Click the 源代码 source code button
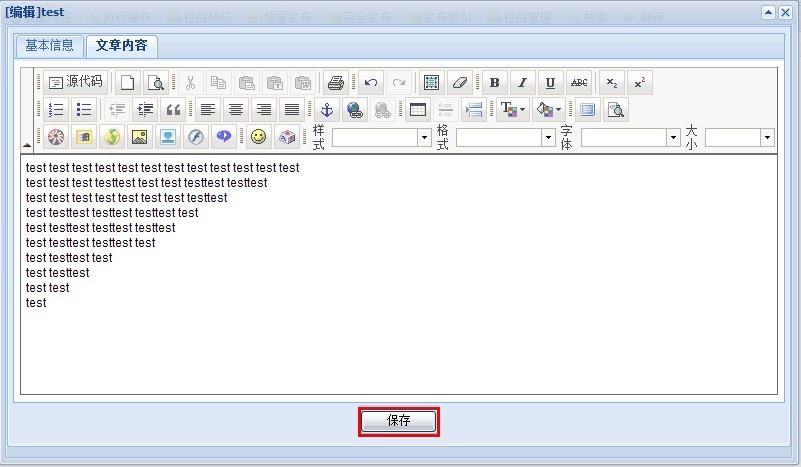This screenshot has height=467, width=801. point(76,83)
